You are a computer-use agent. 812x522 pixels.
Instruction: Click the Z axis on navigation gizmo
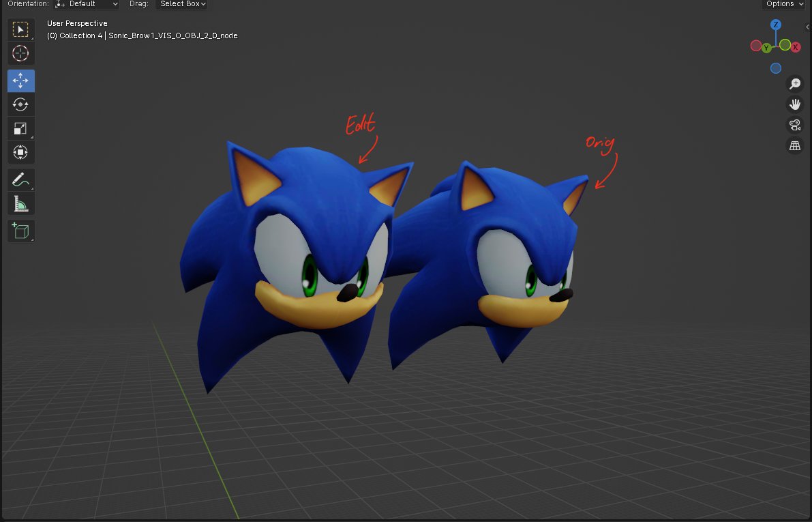(x=775, y=25)
